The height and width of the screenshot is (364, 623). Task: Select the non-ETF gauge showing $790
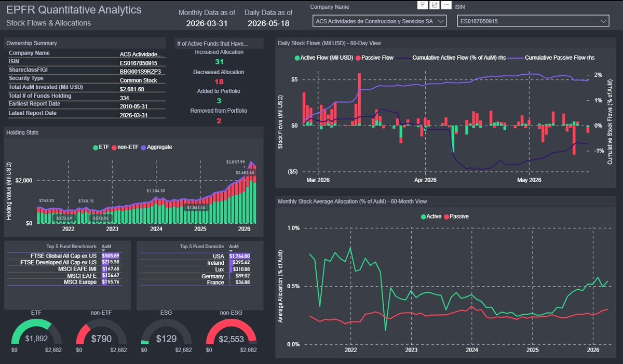(x=101, y=332)
